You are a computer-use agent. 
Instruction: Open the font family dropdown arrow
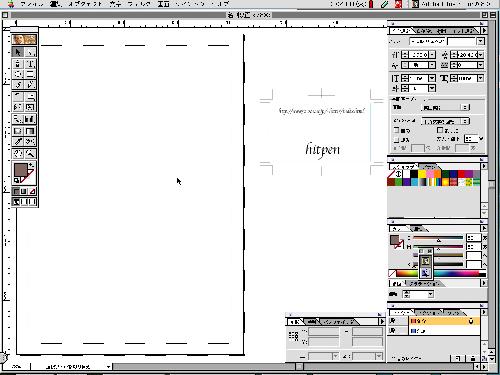480,41
